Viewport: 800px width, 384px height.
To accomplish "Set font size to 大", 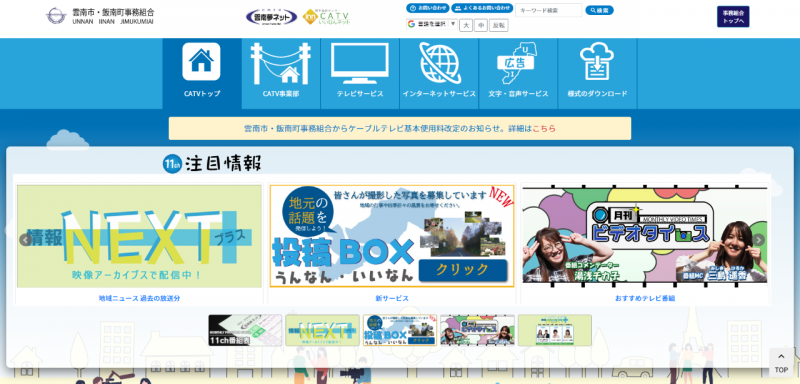I will [x=466, y=25].
